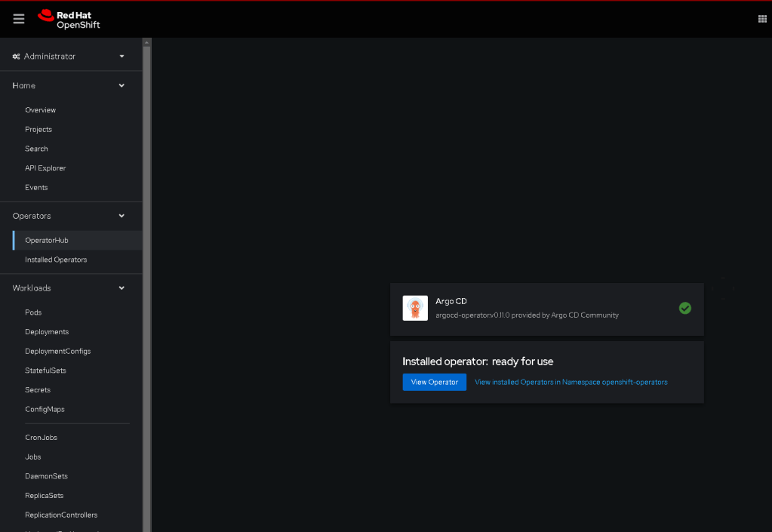Click the Administrator perspective cog icon
772x532 pixels.
pyautogui.click(x=17, y=57)
